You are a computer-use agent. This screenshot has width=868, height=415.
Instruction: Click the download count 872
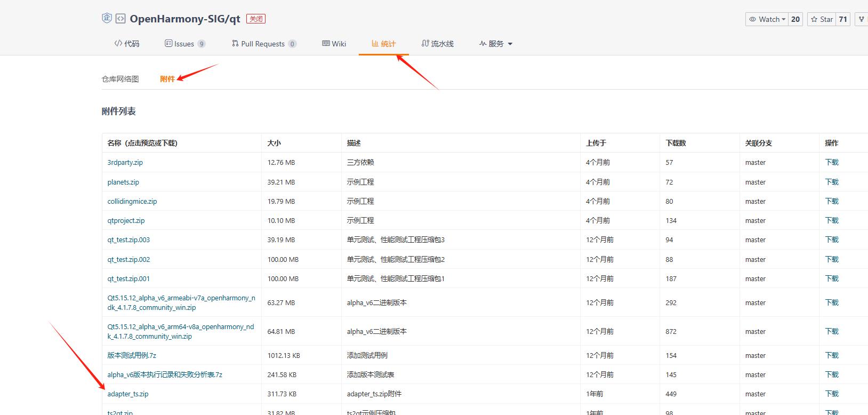coord(671,331)
